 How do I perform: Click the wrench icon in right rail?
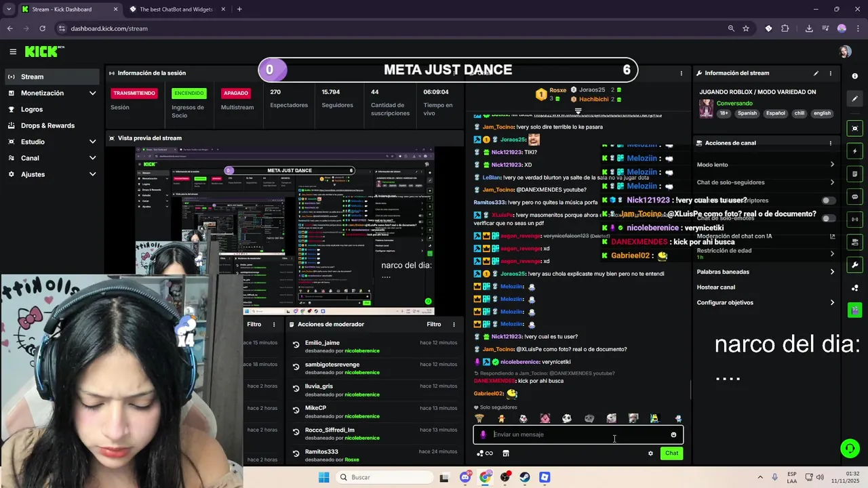[x=855, y=265]
